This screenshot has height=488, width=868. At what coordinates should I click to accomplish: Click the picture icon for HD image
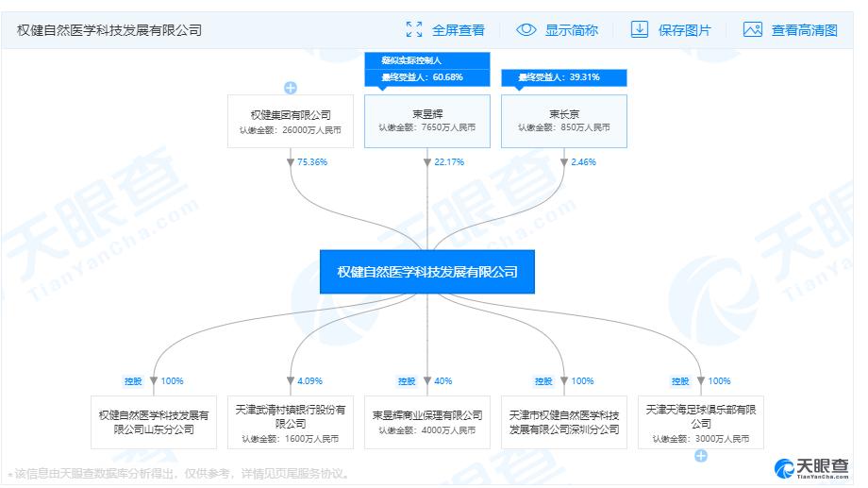(x=752, y=29)
